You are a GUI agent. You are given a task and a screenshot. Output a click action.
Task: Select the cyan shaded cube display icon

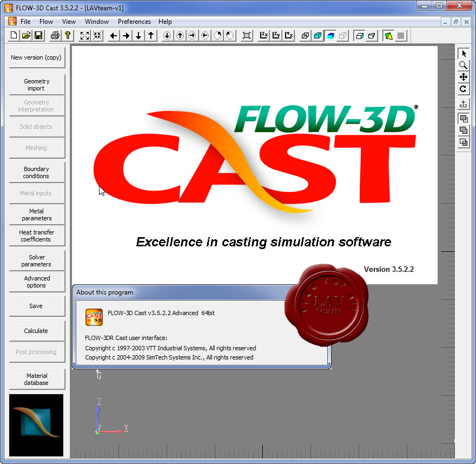point(318,36)
